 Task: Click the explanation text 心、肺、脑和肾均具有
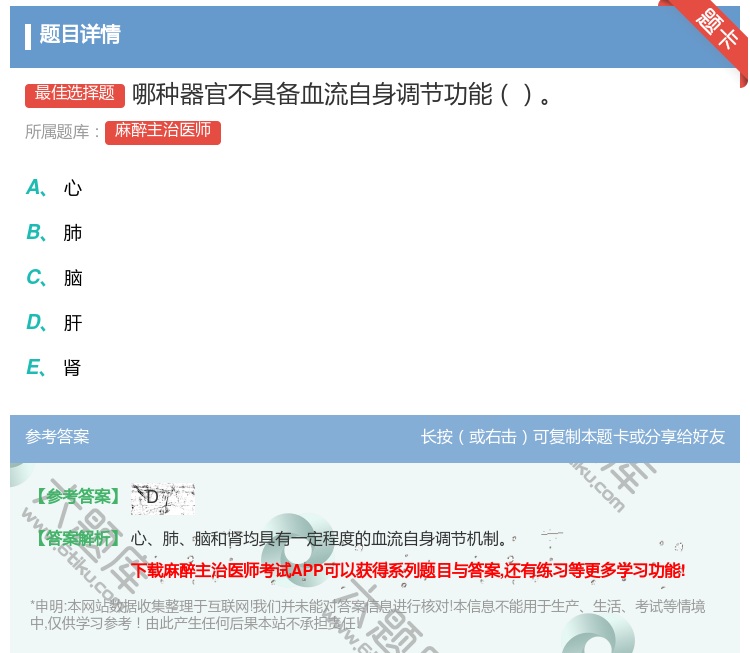point(319,539)
